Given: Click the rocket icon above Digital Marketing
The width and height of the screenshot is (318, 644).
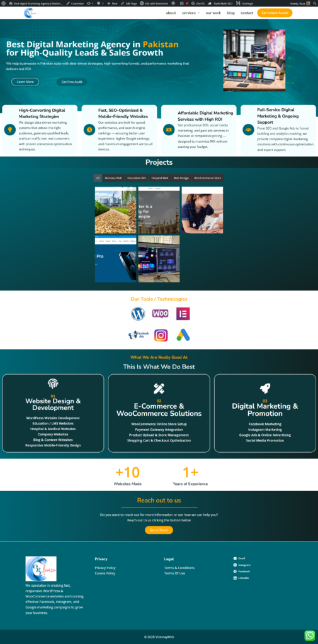Looking at the screenshot, I should pos(265,388).
